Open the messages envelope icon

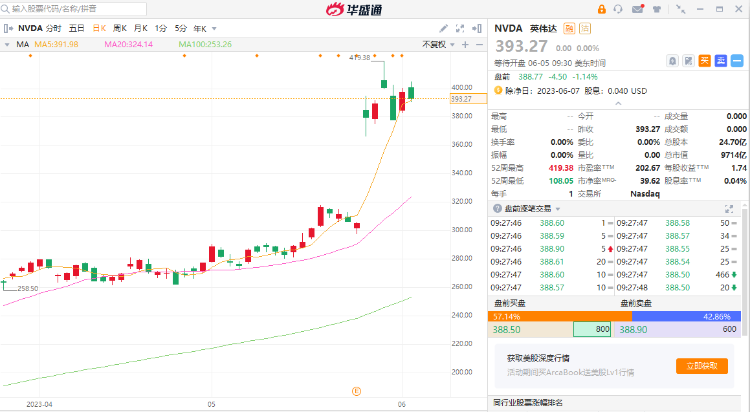[639, 10]
